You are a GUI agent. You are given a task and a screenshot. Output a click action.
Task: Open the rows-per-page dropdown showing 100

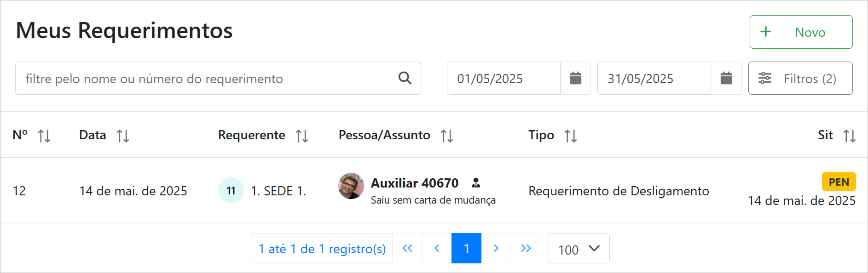(579, 249)
